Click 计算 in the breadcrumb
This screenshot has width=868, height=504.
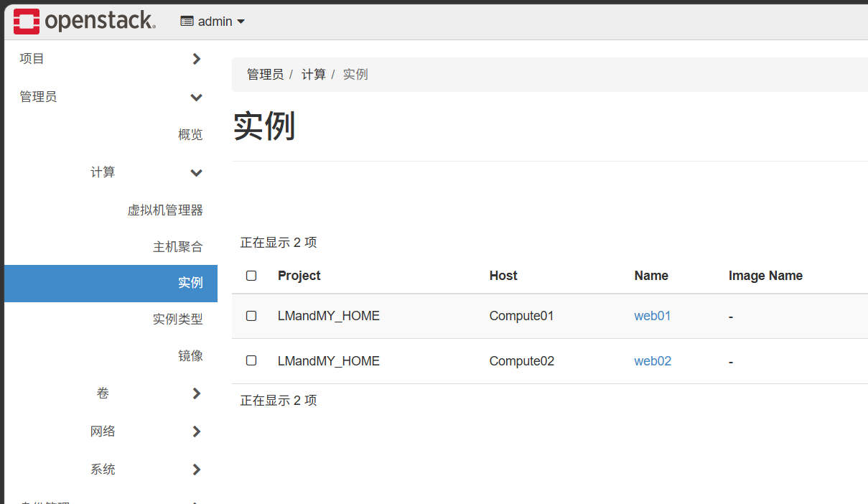point(313,75)
